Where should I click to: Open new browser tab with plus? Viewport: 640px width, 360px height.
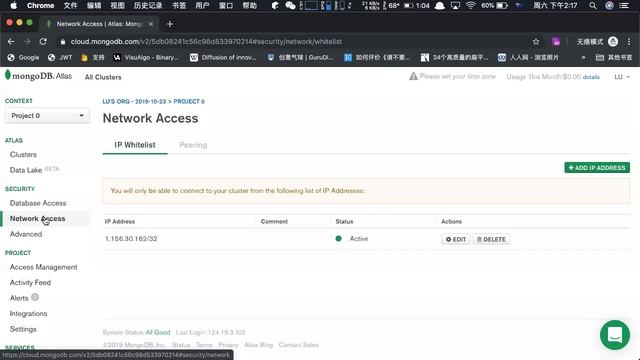(170, 24)
